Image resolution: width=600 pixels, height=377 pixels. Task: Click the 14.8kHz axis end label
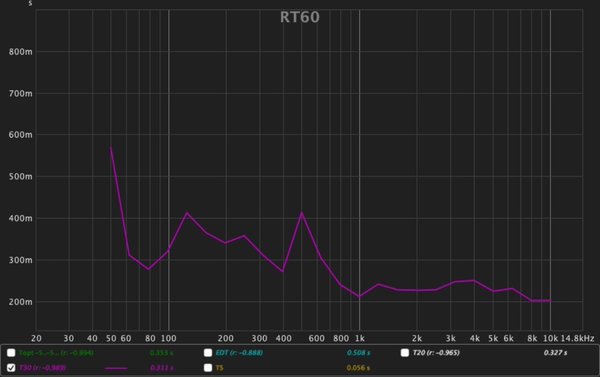coord(577,338)
